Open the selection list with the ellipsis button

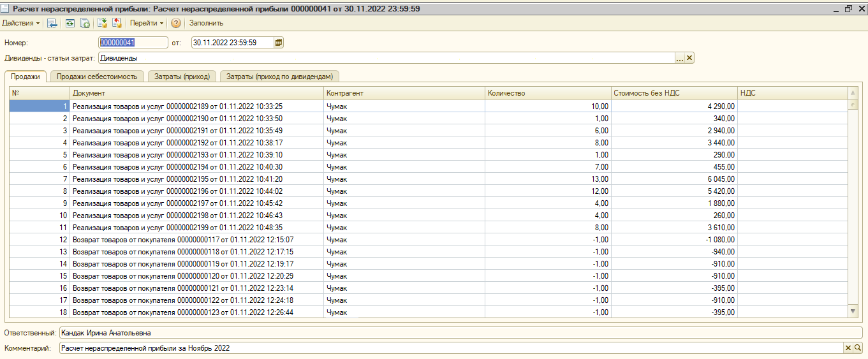(x=680, y=58)
